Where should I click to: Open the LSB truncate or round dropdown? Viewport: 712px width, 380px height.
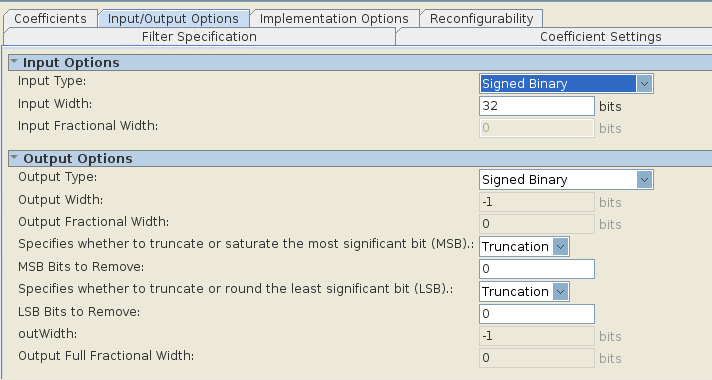click(524, 291)
